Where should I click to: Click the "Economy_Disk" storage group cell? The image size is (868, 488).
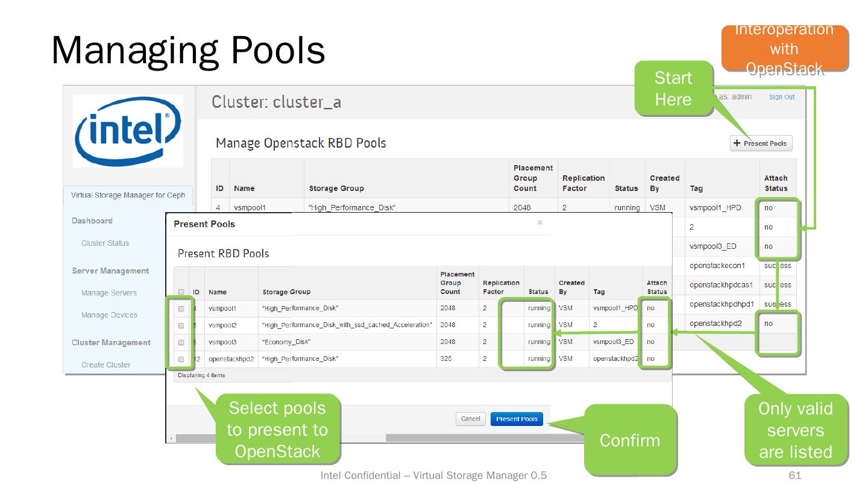(287, 342)
